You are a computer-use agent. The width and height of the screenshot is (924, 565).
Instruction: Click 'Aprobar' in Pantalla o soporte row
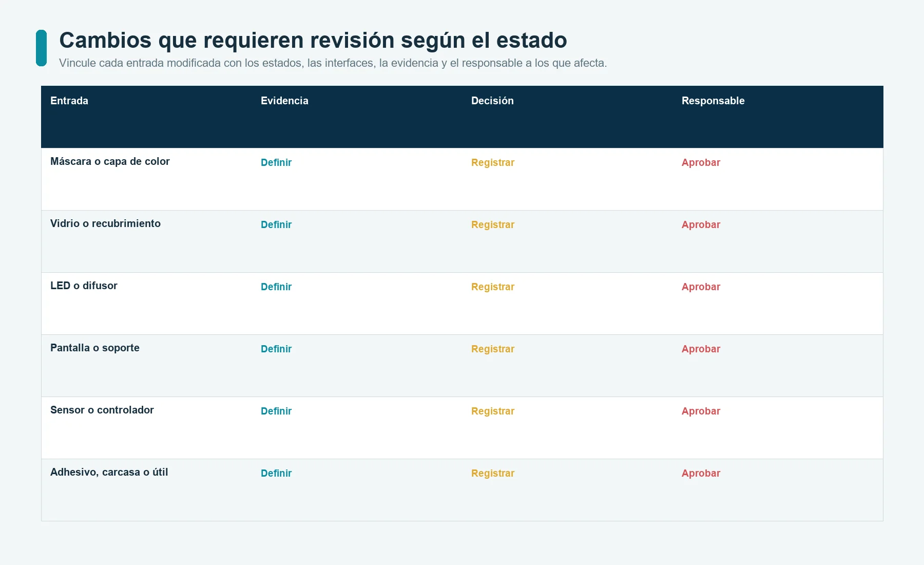pos(701,349)
